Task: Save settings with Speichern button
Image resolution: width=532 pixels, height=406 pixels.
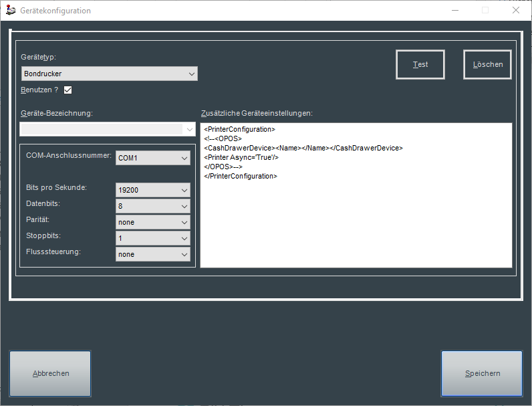Action: point(482,373)
